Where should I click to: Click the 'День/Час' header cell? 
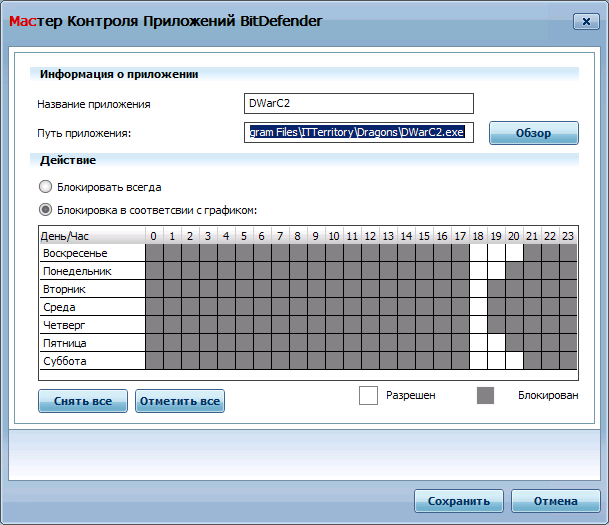point(92,236)
